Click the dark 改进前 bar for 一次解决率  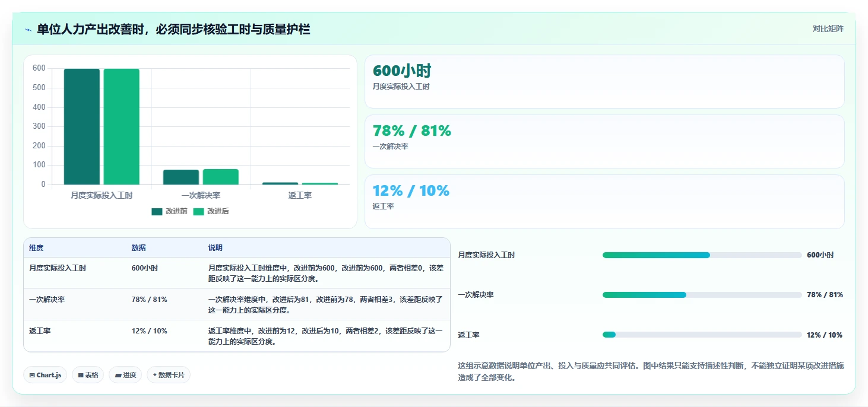(x=181, y=177)
